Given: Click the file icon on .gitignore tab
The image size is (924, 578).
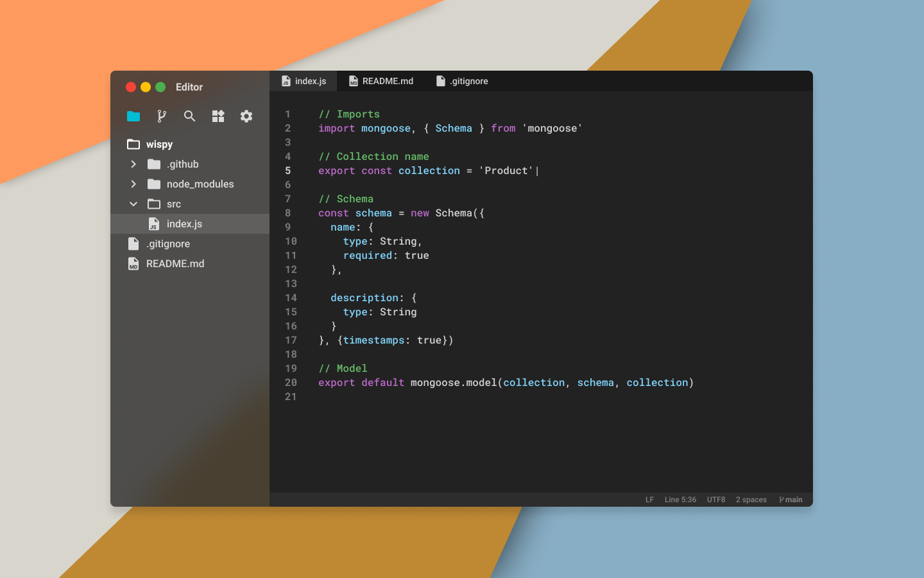Looking at the screenshot, I should pyautogui.click(x=441, y=81).
